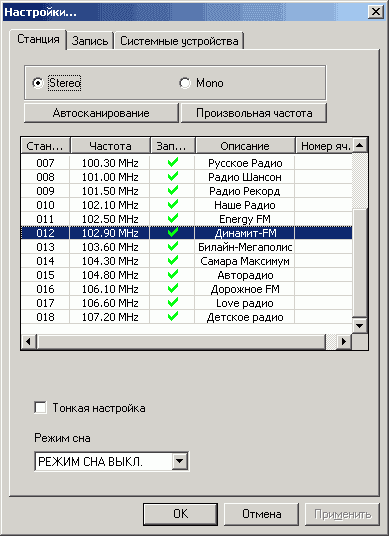Viewport: 389px width, 536px height.
Task: Switch to the Станция tab
Action: (x=38, y=39)
